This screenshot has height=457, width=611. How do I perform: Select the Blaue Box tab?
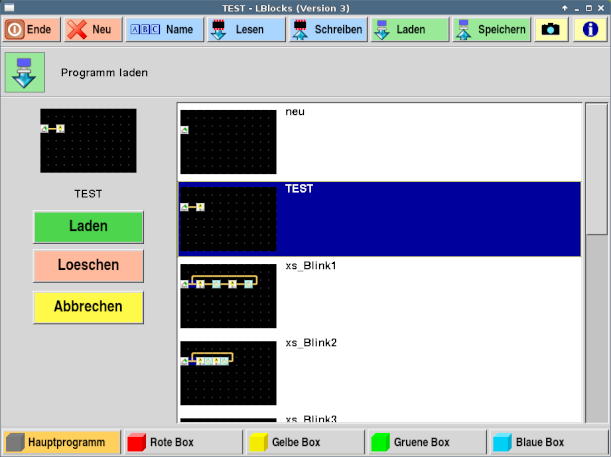(x=548, y=442)
